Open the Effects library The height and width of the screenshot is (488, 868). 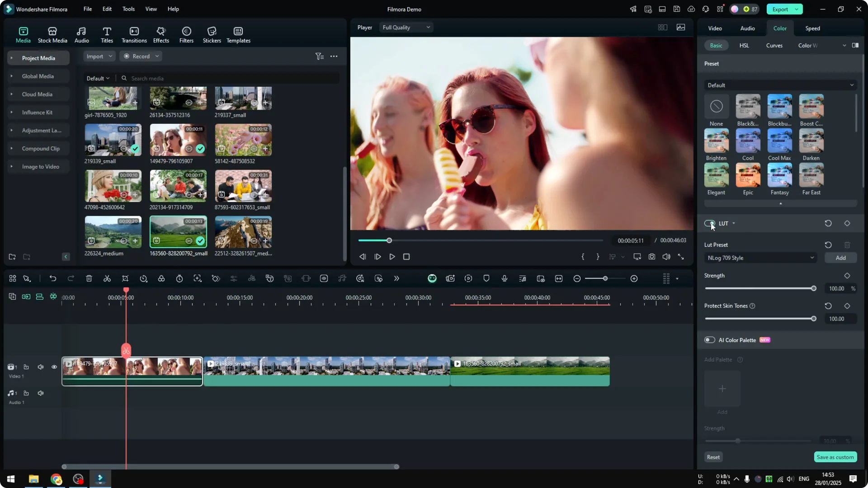(161, 34)
